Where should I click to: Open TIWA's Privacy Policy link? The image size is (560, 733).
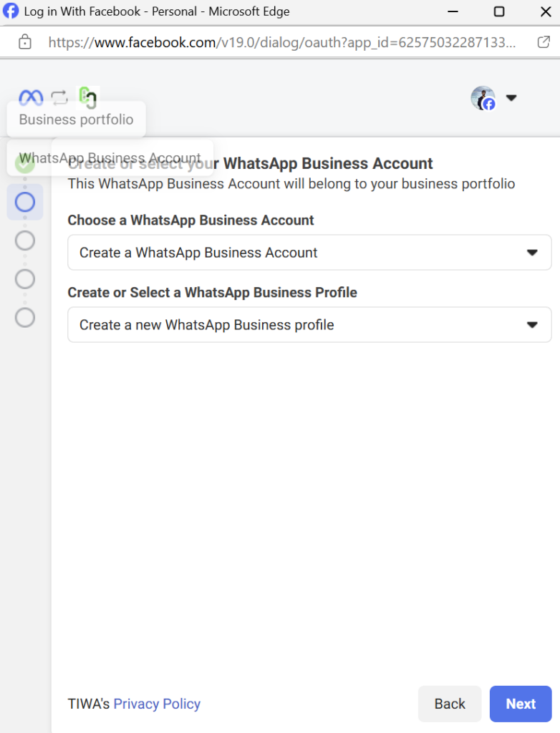point(157,704)
